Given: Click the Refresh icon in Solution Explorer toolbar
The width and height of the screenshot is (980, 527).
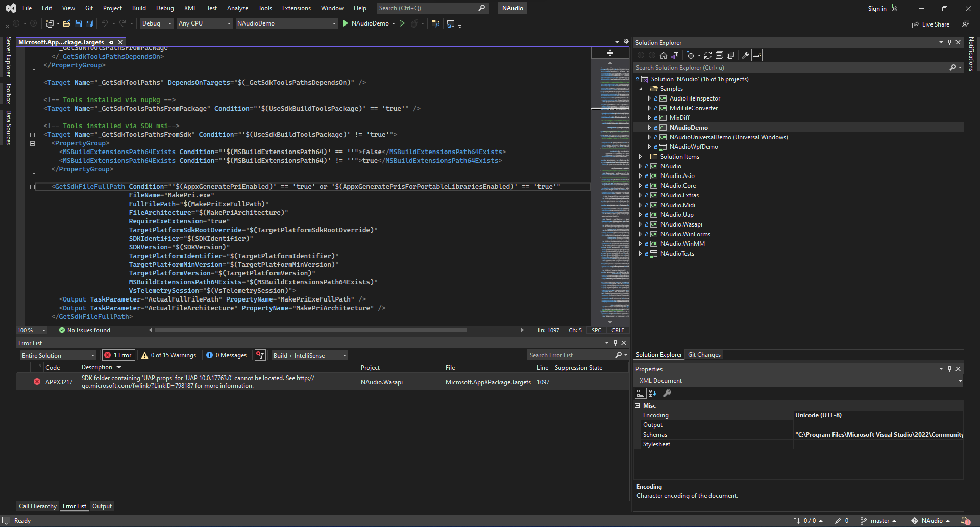Looking at the screenshot, I should [x=708, y=55].
